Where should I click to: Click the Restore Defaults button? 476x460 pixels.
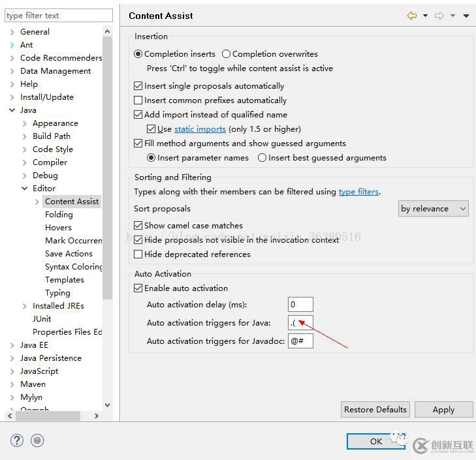coord(375,410)
